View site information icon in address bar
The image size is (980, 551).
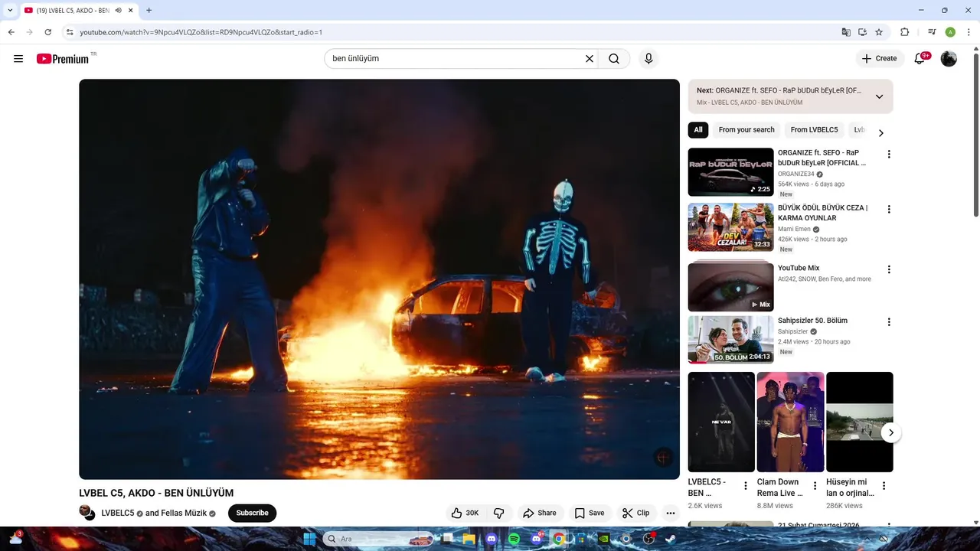click(x=70, y=32)
